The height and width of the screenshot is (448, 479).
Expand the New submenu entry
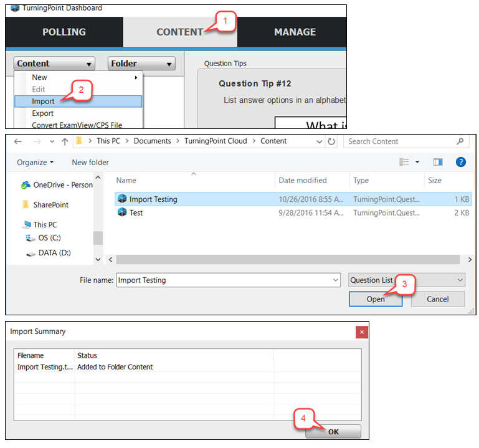(x=78, y=77)
